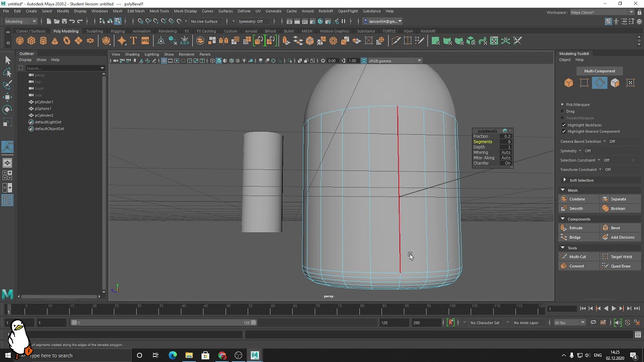The image size is (644, 362).
Task: Toggle Highlight Backfaces checkbox
Action: click(563, 125)
